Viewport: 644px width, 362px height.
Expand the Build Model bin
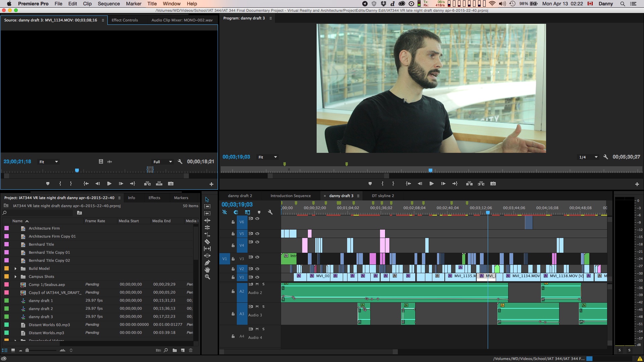(15, 268)
